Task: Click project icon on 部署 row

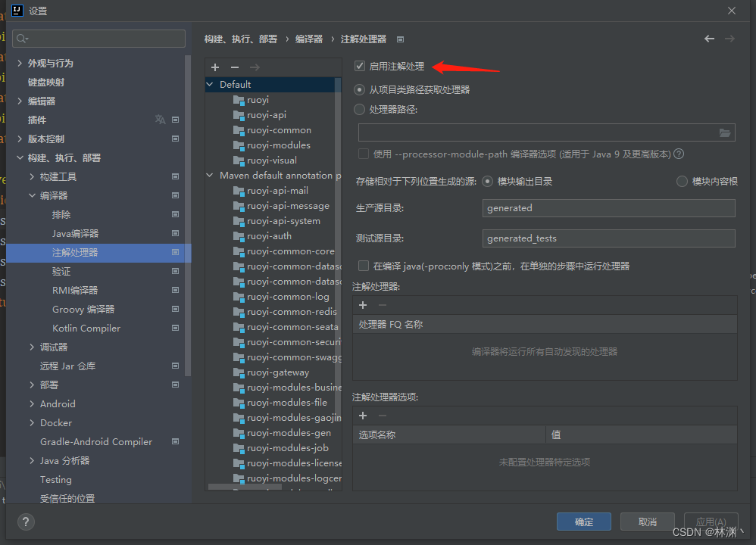Action: pyautogui.click(x=176, y=385)
